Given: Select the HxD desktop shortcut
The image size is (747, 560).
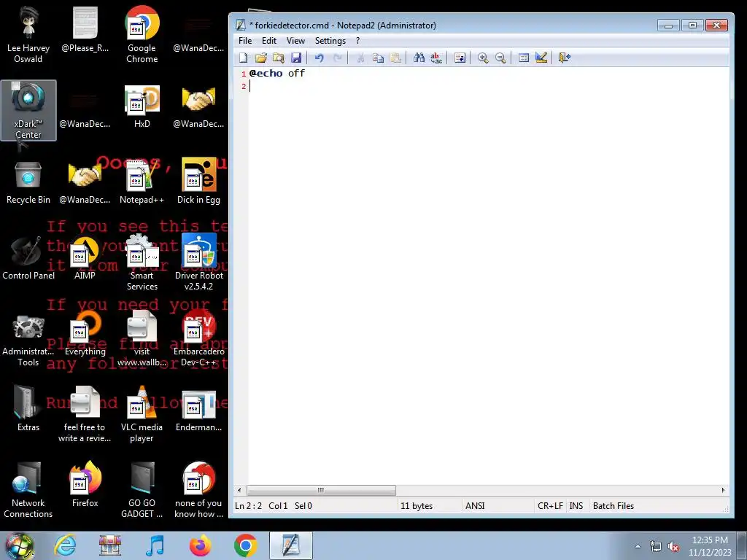Looking at the screenshot, I should tap(142, 107).
